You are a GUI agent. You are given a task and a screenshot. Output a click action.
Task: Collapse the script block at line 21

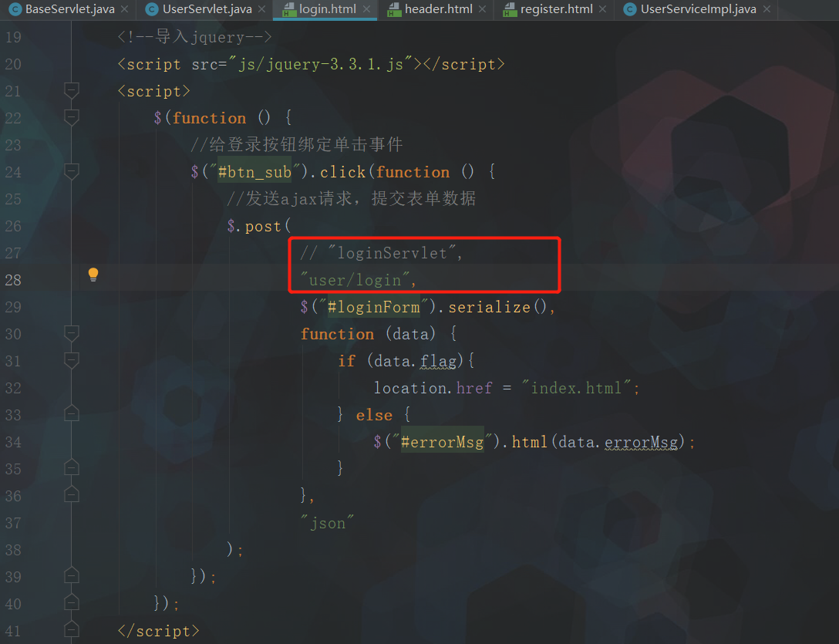[x=72, y=90]
